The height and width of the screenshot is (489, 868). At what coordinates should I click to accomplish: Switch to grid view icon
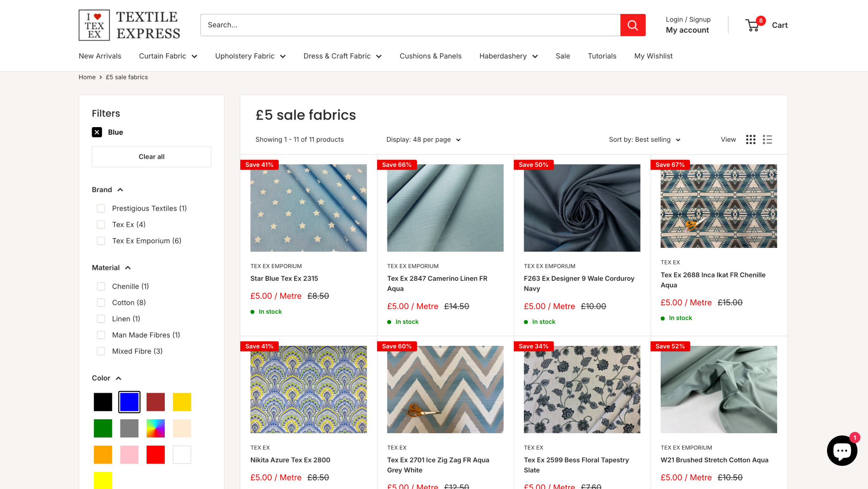click(x=751, y=140)
